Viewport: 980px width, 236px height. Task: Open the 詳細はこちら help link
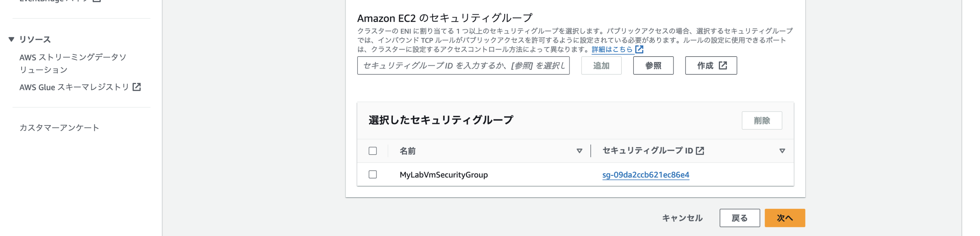(612, 49)
